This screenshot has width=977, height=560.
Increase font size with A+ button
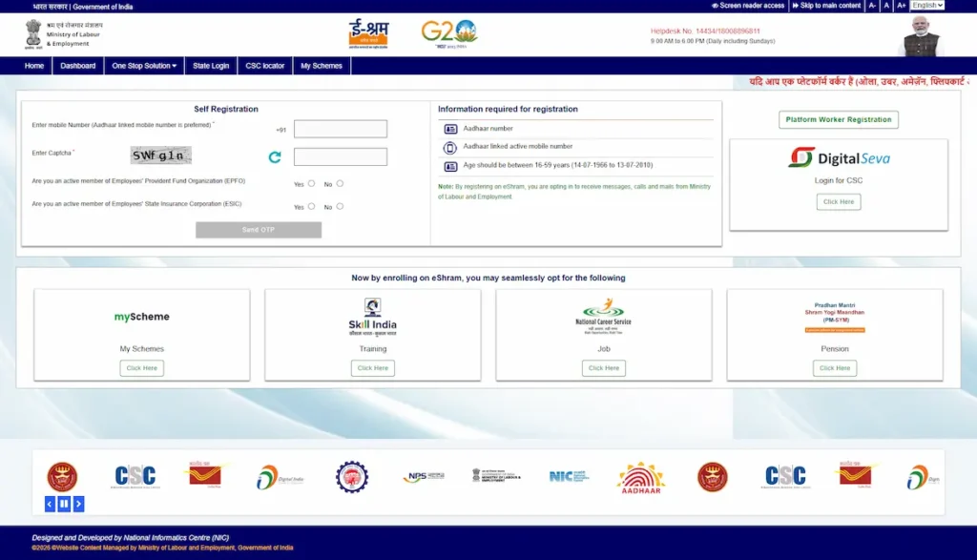pos(901,6)
